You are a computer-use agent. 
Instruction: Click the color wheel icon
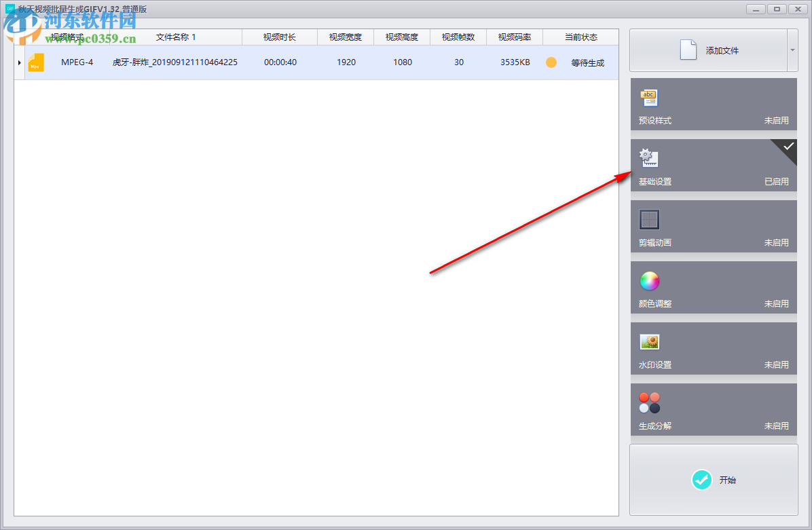coord(649,281)
